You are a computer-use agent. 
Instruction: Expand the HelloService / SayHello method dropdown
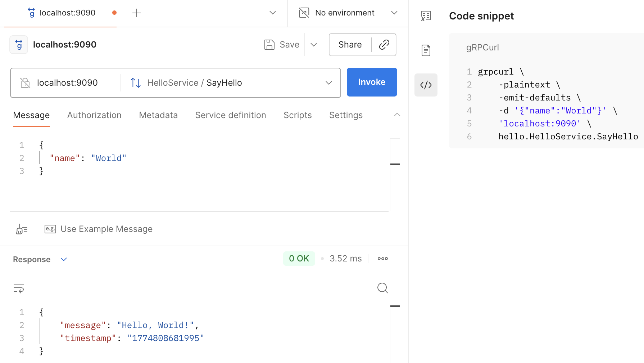(x=328, y=83)
